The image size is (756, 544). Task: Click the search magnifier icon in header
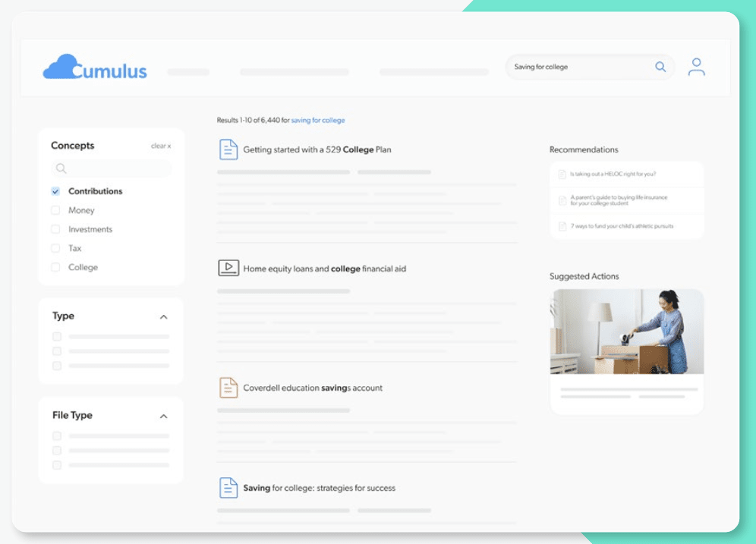tap(660, 67)
